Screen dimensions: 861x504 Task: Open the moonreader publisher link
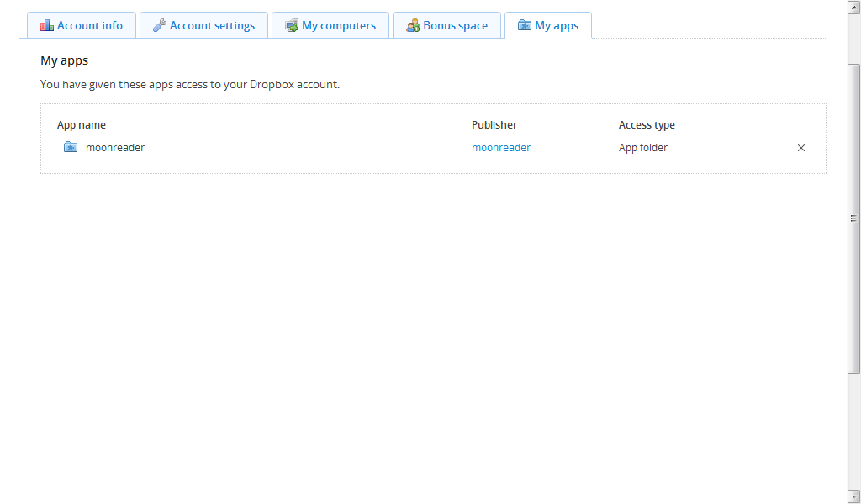tap(501, 148)
